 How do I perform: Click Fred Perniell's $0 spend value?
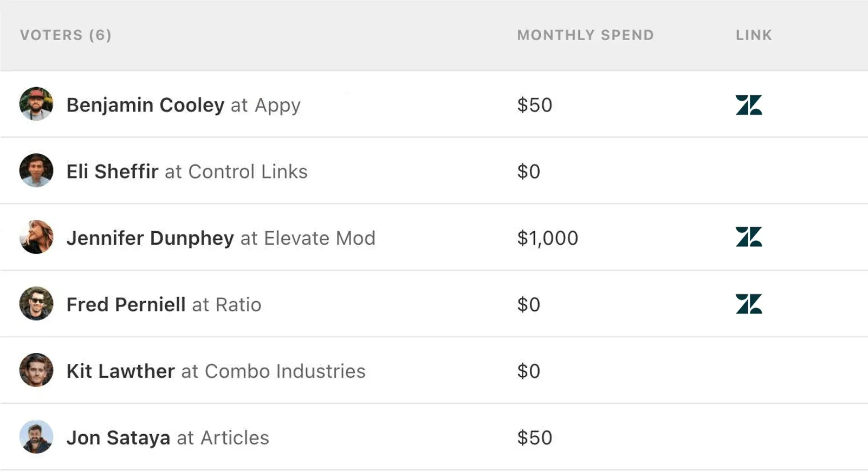click(528, 304)
